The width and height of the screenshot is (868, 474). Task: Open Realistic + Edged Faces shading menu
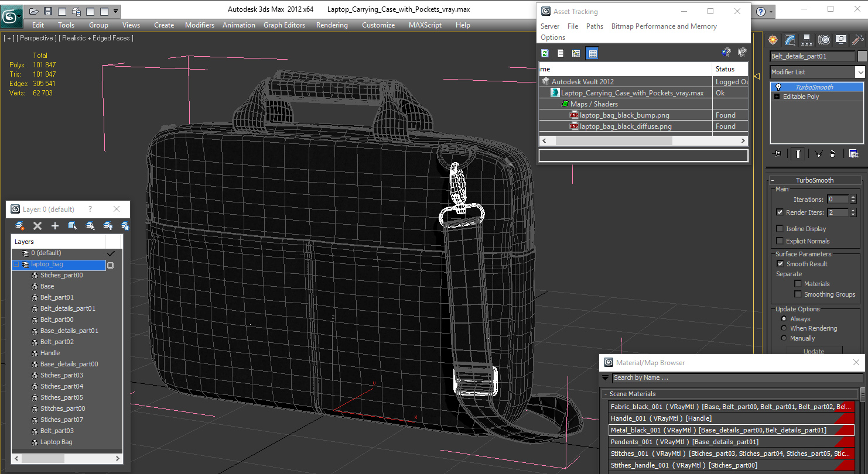point(97,38)
